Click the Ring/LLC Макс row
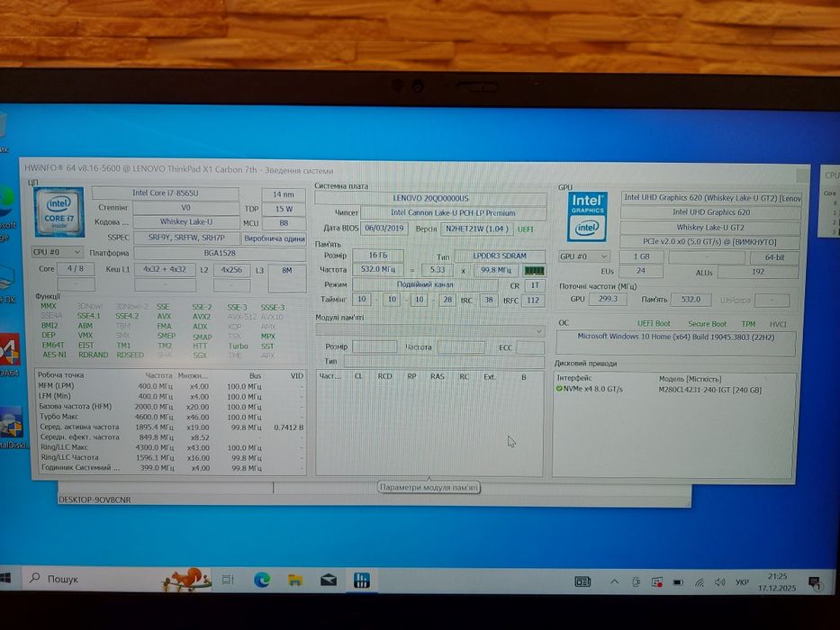This screenshot has height=630, width=840. 171,447
